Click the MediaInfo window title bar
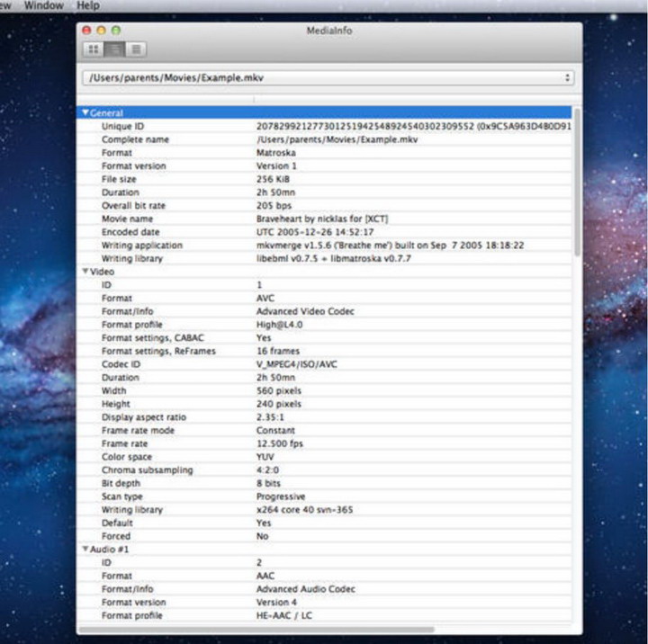 329,31
